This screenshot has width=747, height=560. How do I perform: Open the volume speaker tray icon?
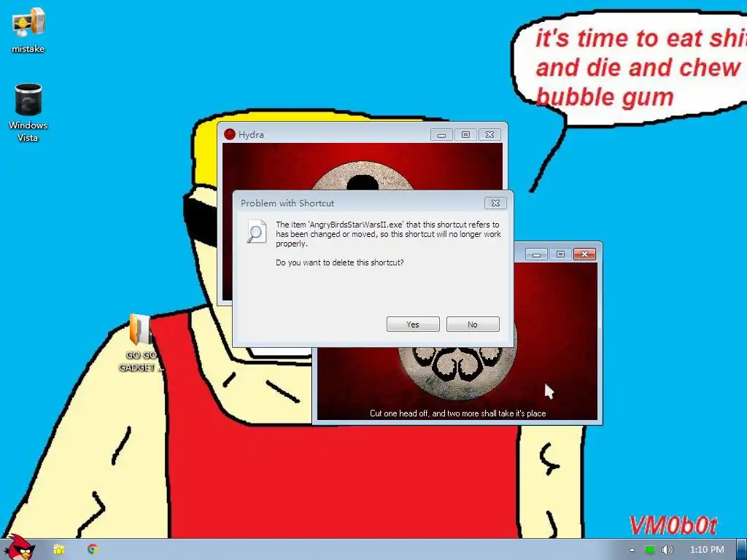tap(667, 550)
